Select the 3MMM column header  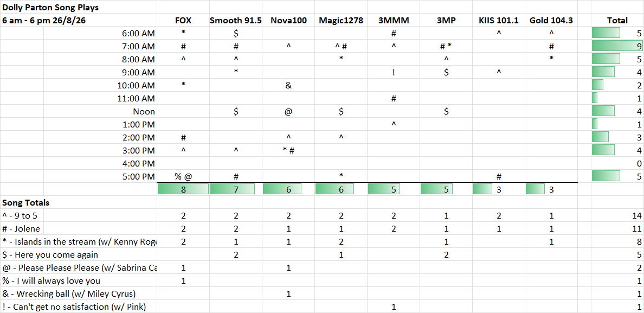click(x=394, y=20)
